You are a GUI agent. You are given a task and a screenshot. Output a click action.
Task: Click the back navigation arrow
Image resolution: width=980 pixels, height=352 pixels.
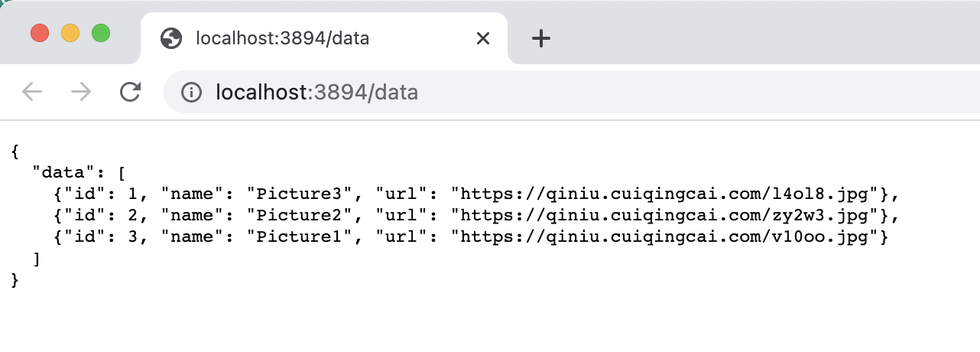32,93
